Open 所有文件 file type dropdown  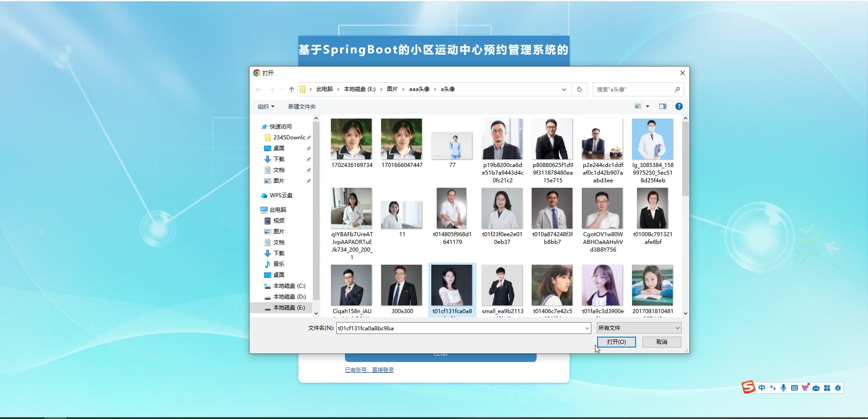click(639, 328)
